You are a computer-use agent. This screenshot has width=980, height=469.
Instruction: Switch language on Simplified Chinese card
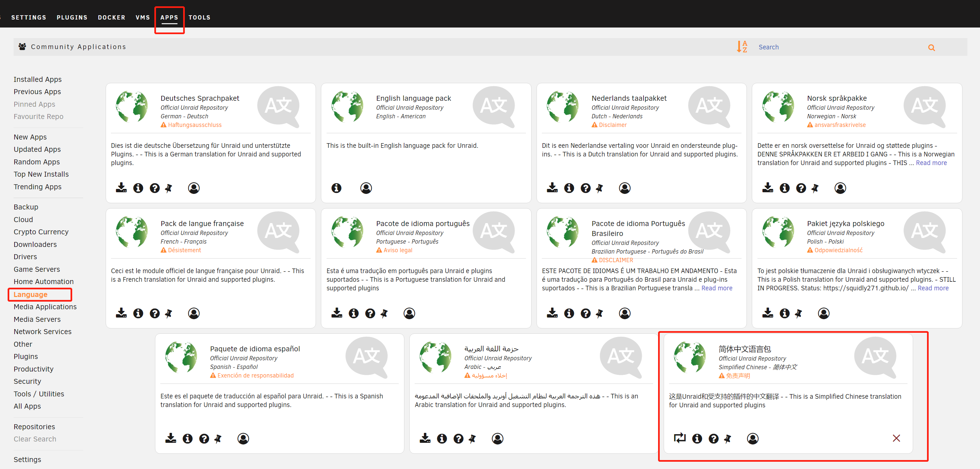click(x=680, y=438)
